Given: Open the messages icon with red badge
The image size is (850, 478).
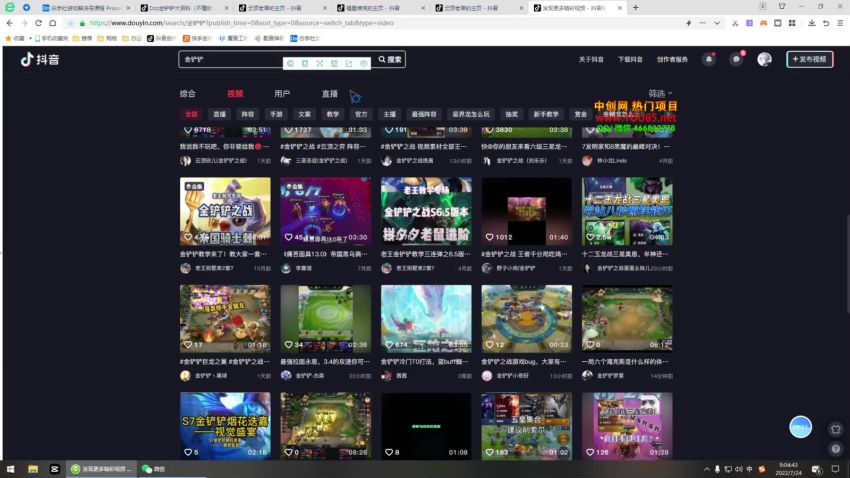Looking at the screenshot, I should [736, 59].
